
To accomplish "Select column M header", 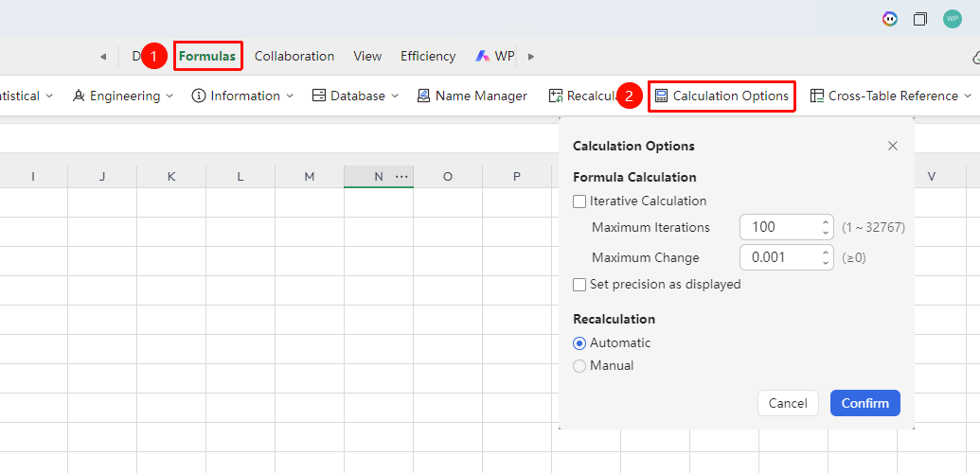I will tap(310, 177).
